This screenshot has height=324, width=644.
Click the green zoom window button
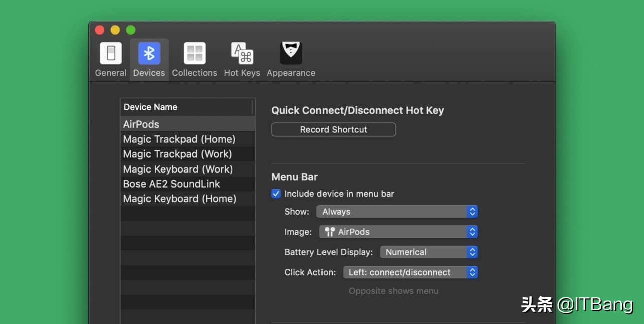tap(131, 30)
